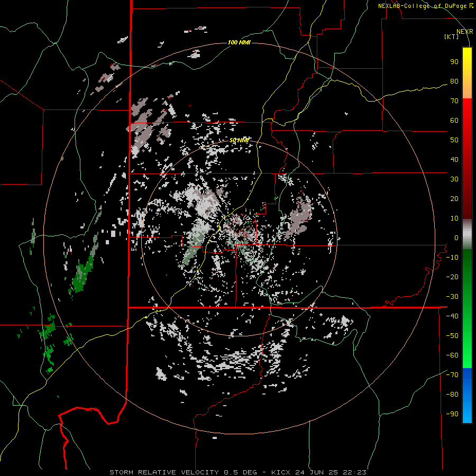Click the 0 value on the velocity scale
Image resolution: width=476 pixels, height=476 pixels.
pyautogui.click(x=456, y=238)
